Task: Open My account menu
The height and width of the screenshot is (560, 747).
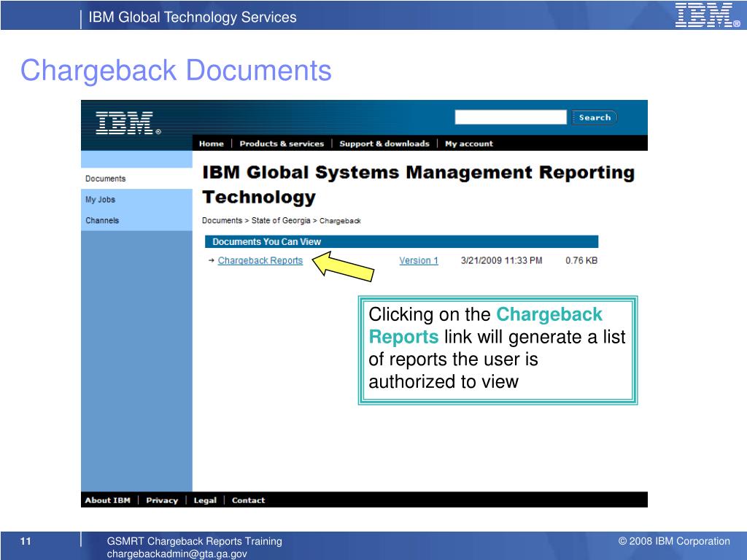Action: 469,144
